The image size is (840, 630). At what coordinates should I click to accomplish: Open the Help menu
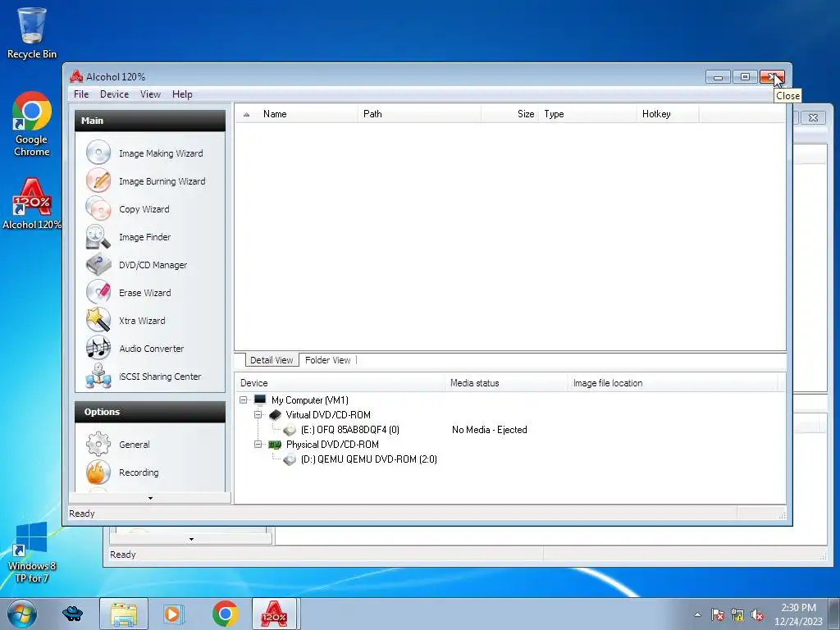click(182, 94)
